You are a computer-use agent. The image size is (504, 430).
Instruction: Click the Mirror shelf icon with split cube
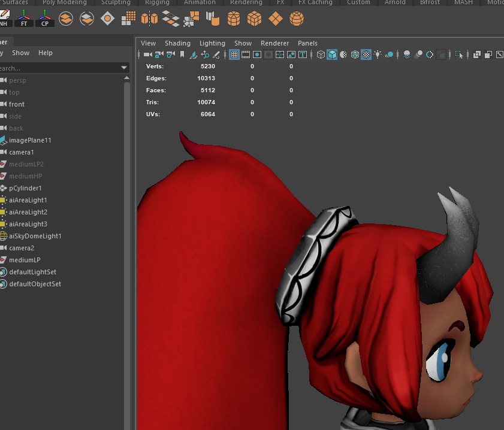pyautogui.click(x=149, y=19)
